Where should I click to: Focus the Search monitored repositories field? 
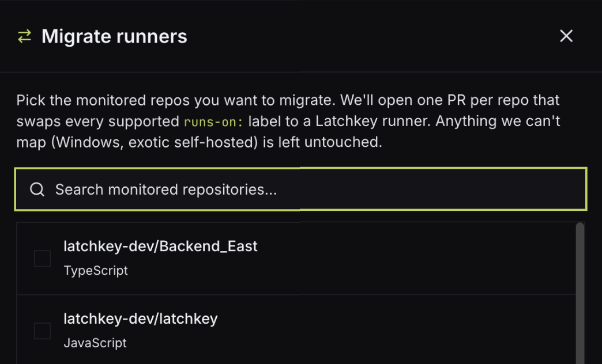(x=300, y=189)
